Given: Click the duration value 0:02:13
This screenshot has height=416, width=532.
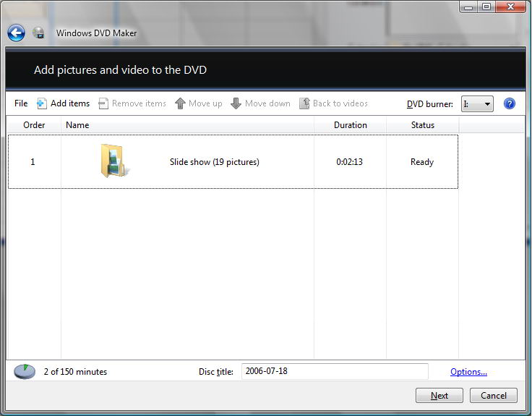Looking at the screenshot, I should (349, 162).
